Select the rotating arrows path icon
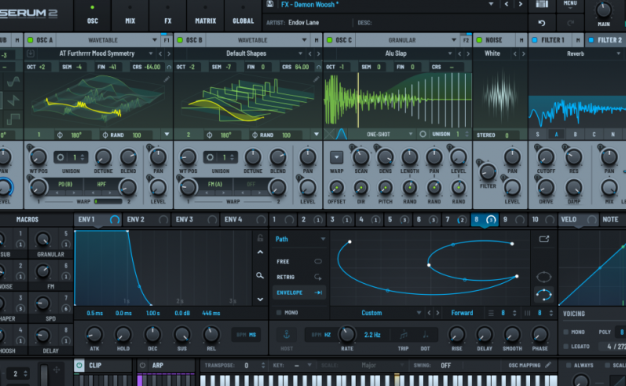 tap(544, 295)
